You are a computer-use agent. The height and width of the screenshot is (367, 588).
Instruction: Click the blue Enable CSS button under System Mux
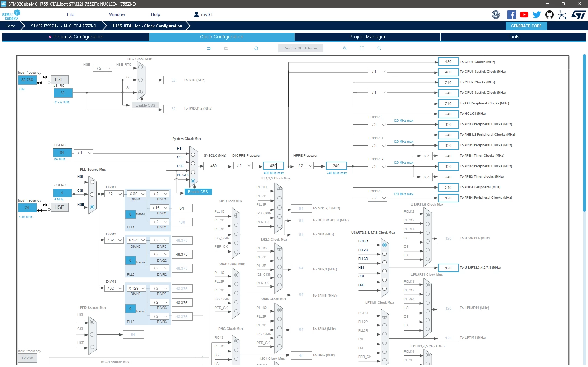click(x=198, y=192)
